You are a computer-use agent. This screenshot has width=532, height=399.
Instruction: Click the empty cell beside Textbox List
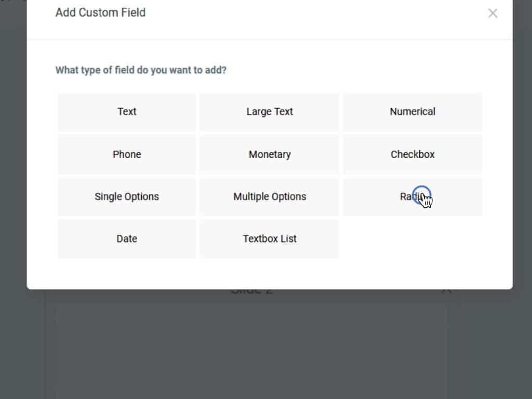tap(413, 239)
